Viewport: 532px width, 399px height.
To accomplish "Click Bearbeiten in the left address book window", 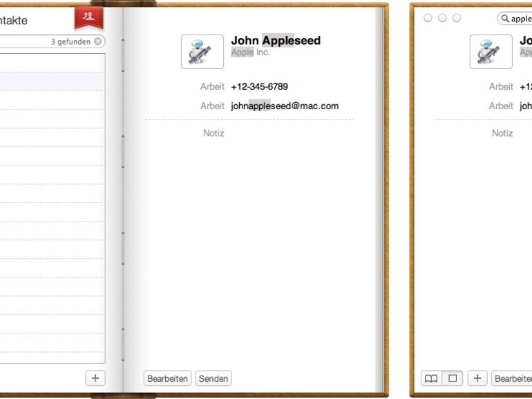I will [167, 378].
